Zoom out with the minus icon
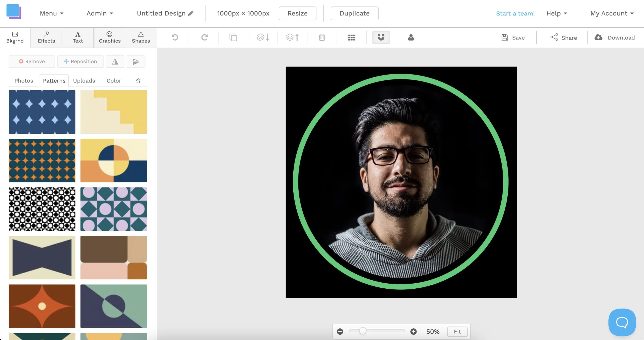The image size is (644, 340). click(340, 332)
